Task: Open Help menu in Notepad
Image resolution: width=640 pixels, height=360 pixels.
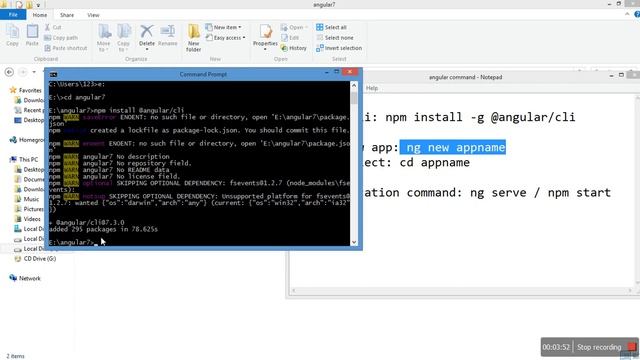Action: 371,88
